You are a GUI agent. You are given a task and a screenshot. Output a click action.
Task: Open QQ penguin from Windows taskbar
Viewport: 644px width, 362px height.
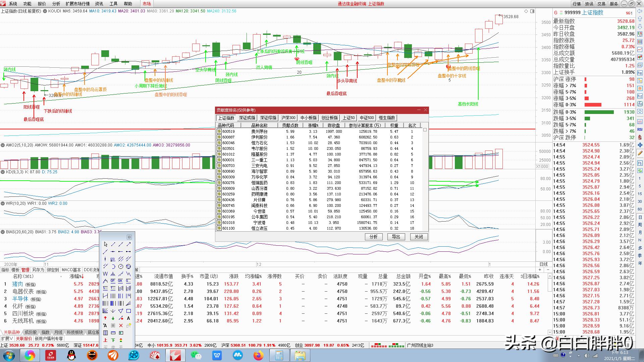pos(71,355)
